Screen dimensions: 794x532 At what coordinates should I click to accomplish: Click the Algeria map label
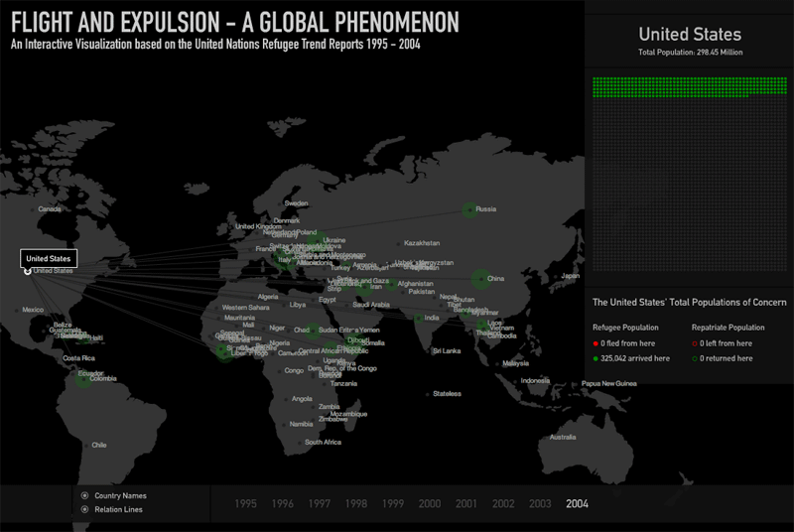click(268, 297)
